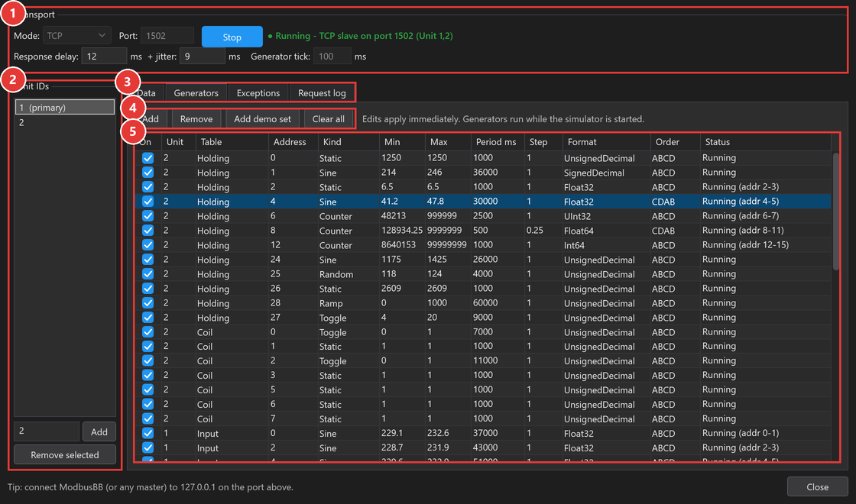Screen dimensions: 856x504
Task: Click the UInt32 format cell
Action: tap(606, 216)
